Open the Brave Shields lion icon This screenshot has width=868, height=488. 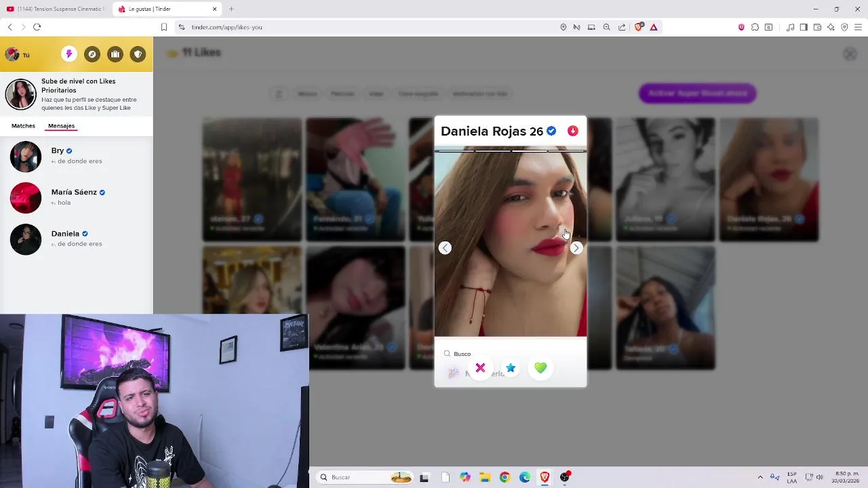click(x=639, y=27)
